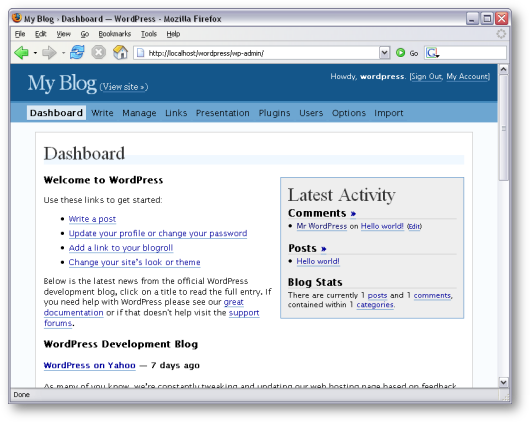This screenshot has width=530, height=422.
Task: Click the search box field
Action: 473,53
